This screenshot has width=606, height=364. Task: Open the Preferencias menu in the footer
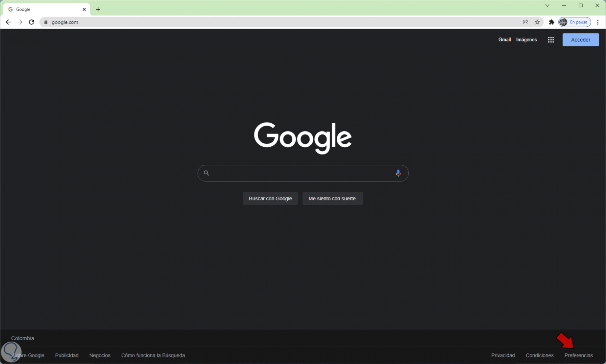[x=579, y=355]
